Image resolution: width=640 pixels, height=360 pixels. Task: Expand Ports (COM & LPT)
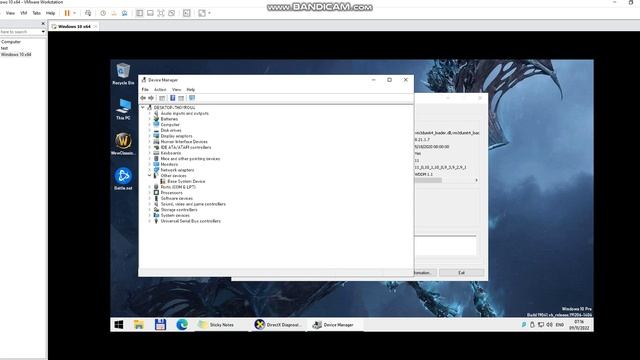point(150,187)
